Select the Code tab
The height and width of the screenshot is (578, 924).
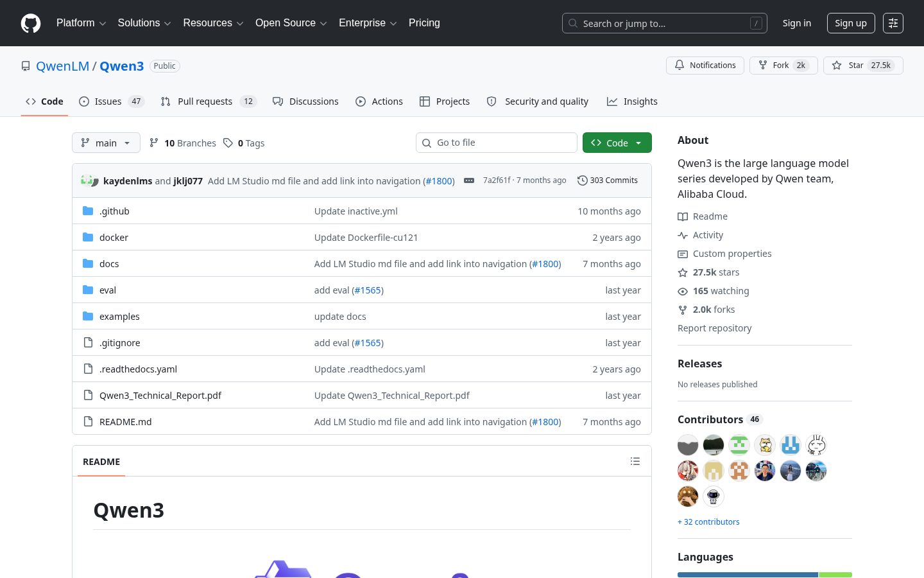44,101
